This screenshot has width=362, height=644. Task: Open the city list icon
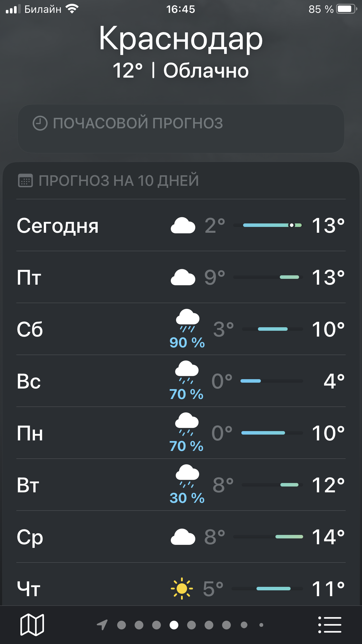pyautogui.click(x=330, y=625)
